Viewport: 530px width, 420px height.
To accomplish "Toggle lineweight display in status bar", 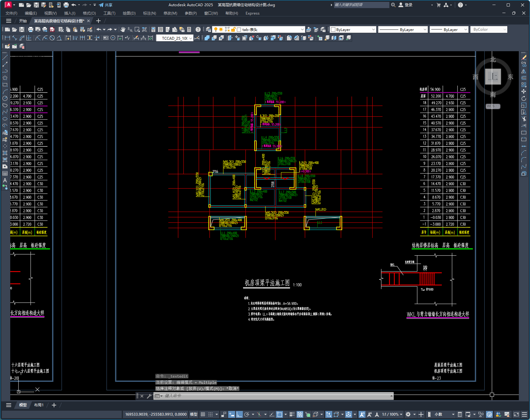I will 292,414.
